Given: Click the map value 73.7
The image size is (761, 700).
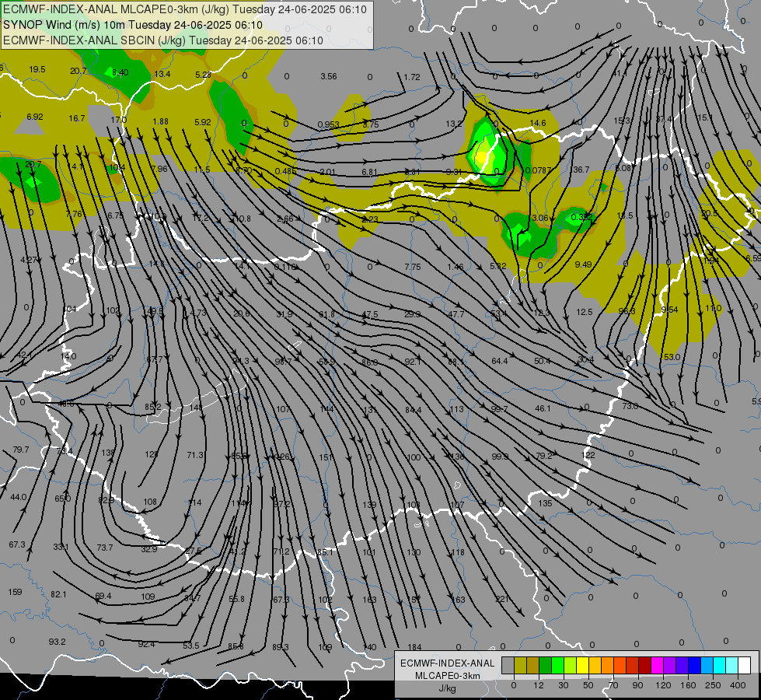Looking at the screenshot, I should click(104, 548).
